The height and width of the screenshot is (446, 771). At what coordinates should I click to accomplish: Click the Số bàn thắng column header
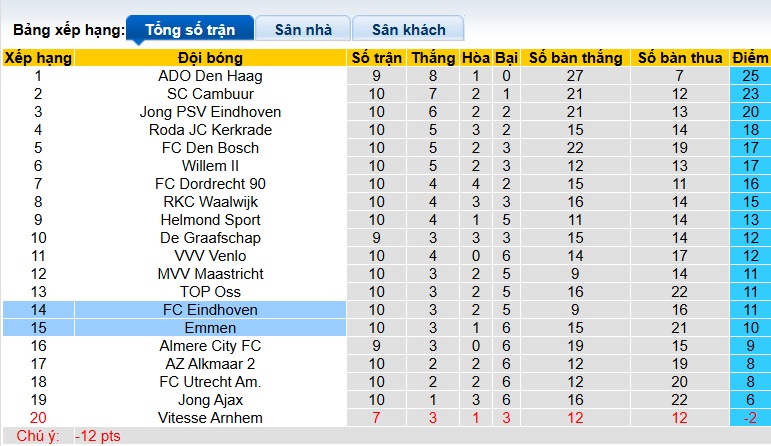576,58
